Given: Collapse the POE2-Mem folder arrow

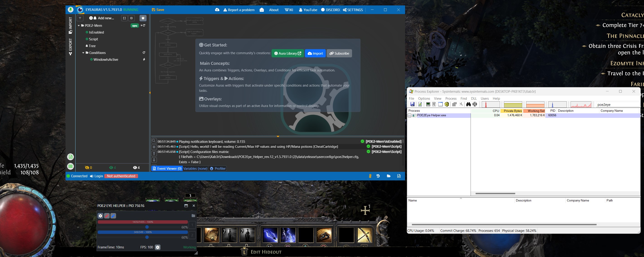Looking at the screenshot, I should pyautogui.click(x=79, y=26).
